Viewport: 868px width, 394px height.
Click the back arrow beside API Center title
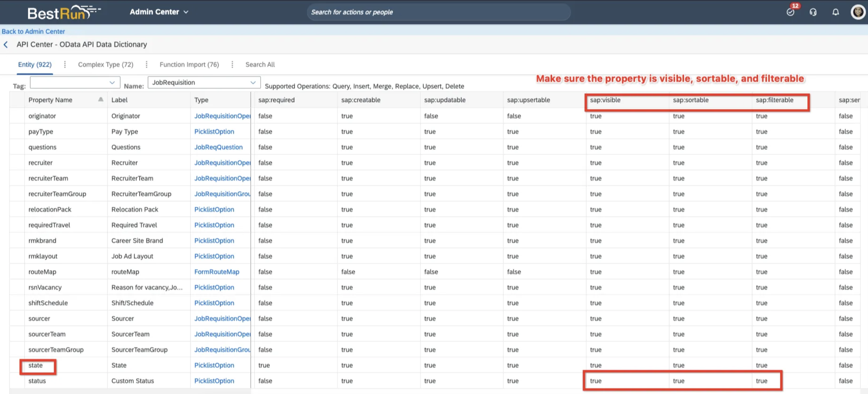tap(6, 44)
